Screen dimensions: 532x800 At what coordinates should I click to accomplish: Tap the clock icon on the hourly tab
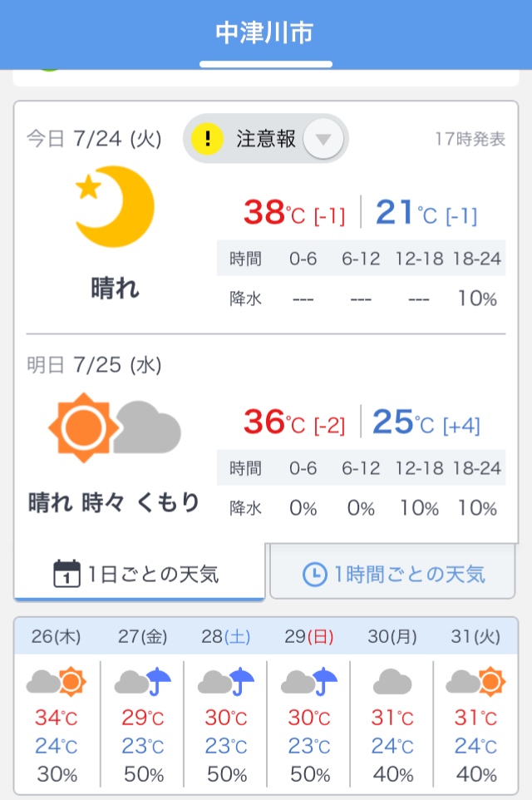(x=315, y=575)
